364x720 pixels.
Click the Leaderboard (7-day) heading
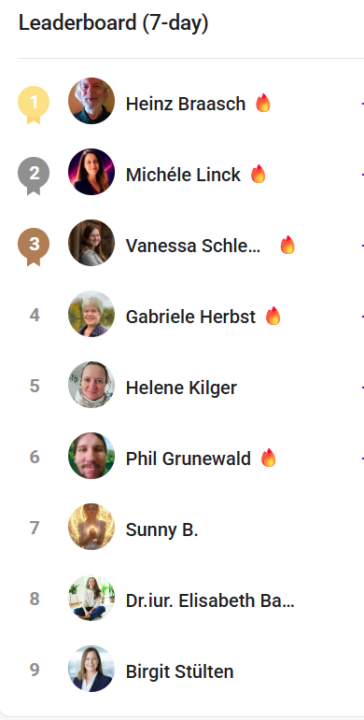[x=113, y=23]
